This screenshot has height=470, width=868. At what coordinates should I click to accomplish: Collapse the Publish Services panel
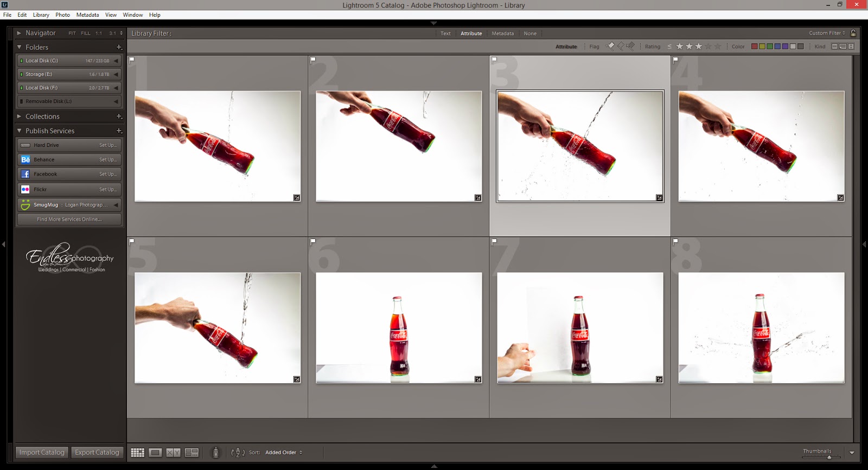click(x=19, y=131)
